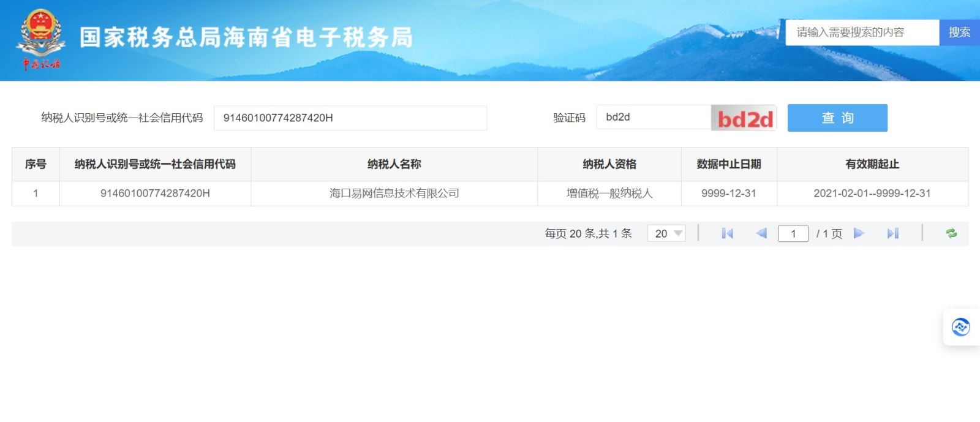Click the 有效期起止 column header

point(872,164)
